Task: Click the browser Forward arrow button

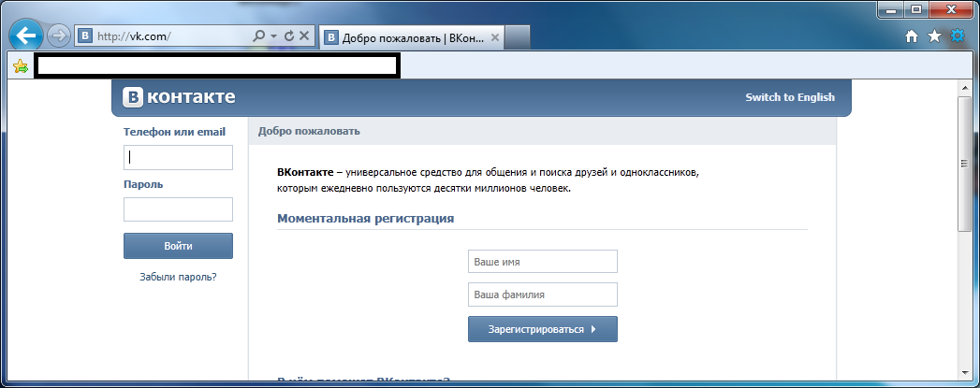Action: click(59, 36)
